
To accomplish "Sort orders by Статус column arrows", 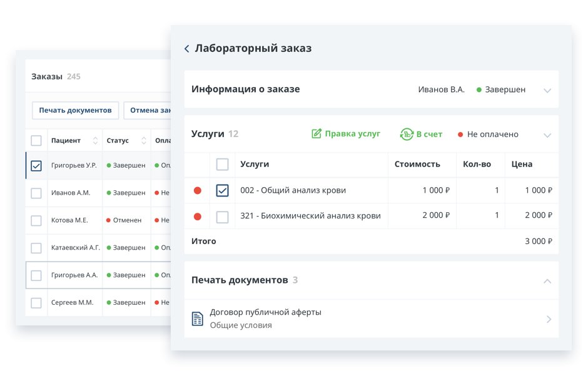I will [144, 141].
